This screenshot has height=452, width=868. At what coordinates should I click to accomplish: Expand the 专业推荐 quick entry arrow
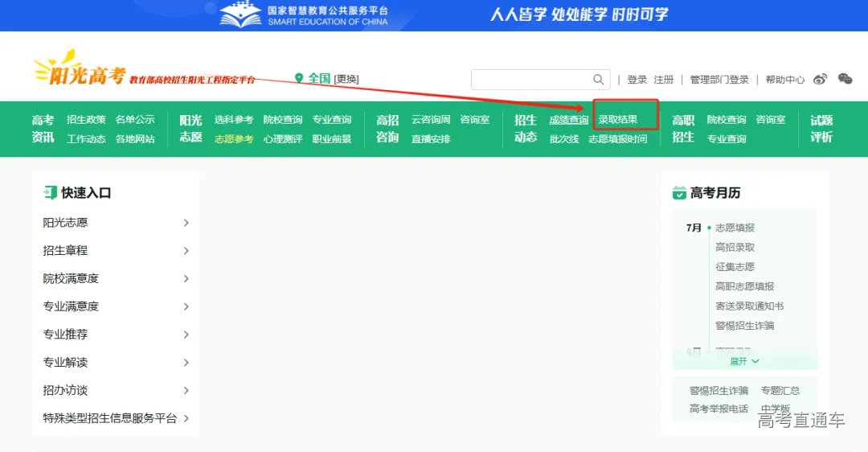pyautogui.click(x=186, y=335)
